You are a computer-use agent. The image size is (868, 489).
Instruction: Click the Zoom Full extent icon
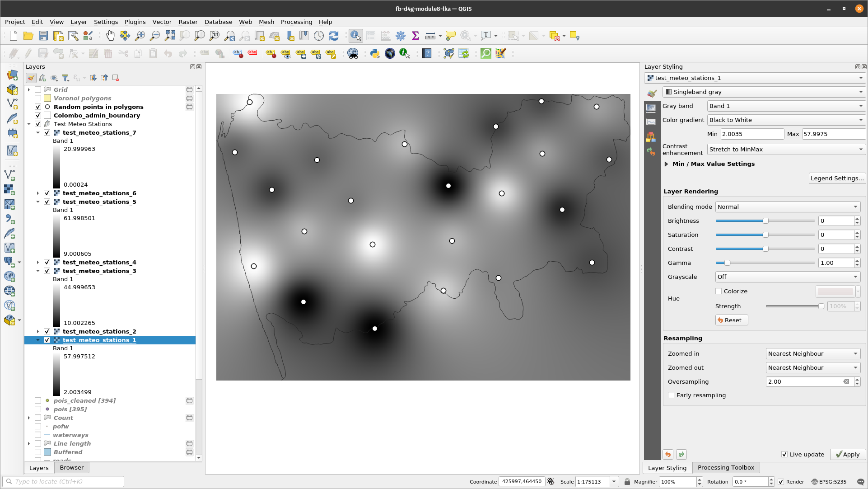point(170,36)
